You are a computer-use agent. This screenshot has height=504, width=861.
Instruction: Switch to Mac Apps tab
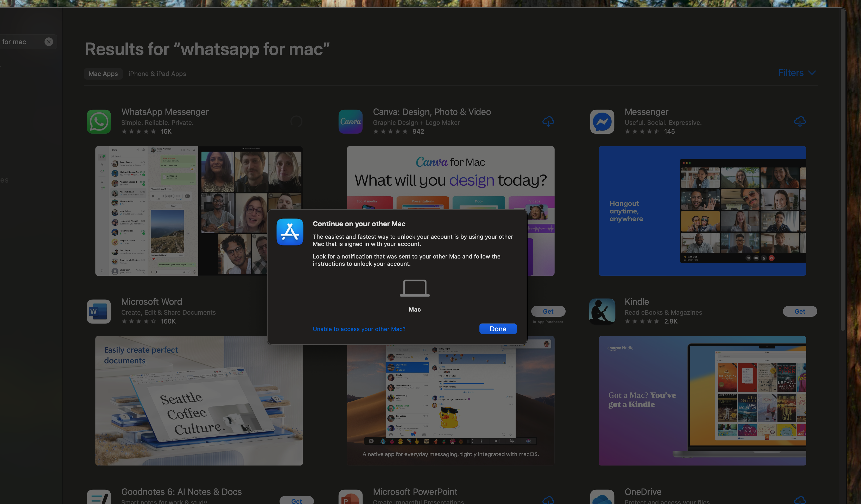pos(103,74)
